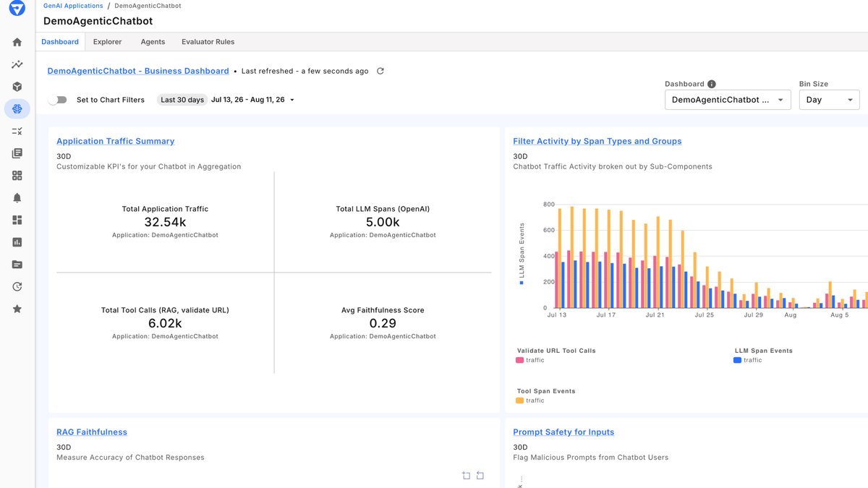Click the arrow-box icon in RAG Faithfulness
Screen dimensions: 868x488
pos(480,475)
